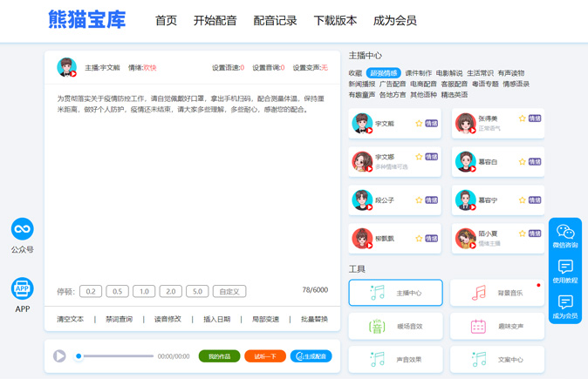
Task: Click inside the dubbing text area
Action: point(192,184)
